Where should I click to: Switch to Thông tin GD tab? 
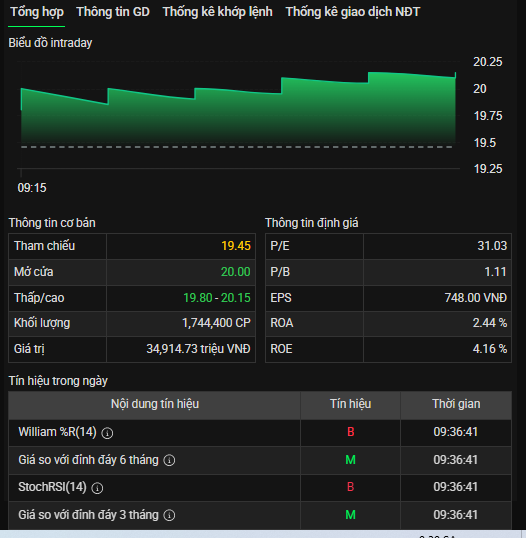[113, 12]
